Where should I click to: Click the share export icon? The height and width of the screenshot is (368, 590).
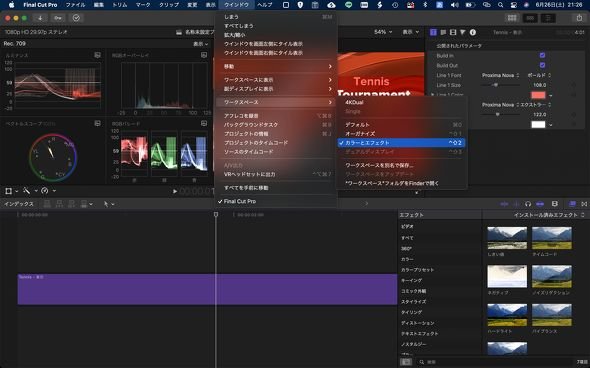[579, 18]
